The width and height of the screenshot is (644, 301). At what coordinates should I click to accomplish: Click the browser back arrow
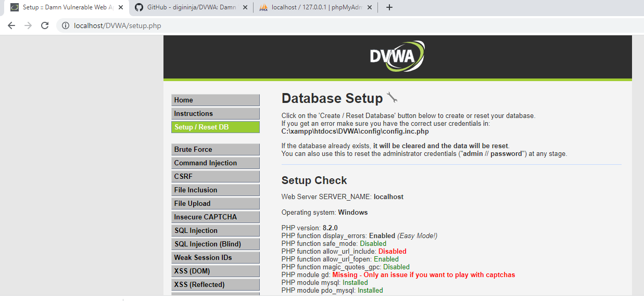[x=11, y=25]
